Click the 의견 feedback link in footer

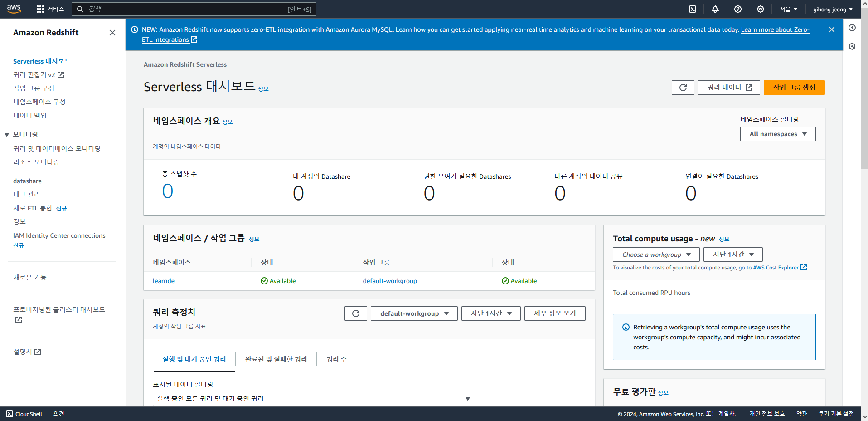pos(59,414)
